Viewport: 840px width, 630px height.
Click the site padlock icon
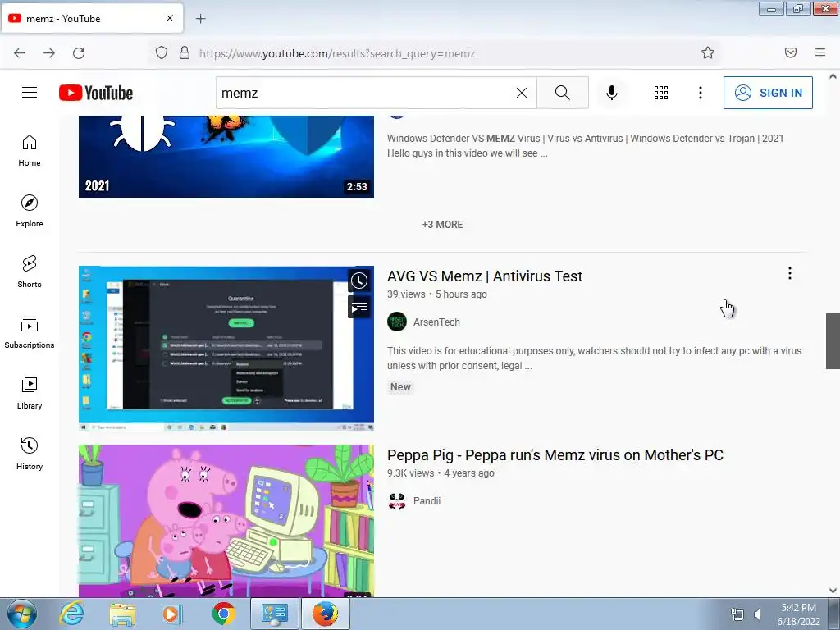pos(185,52)
